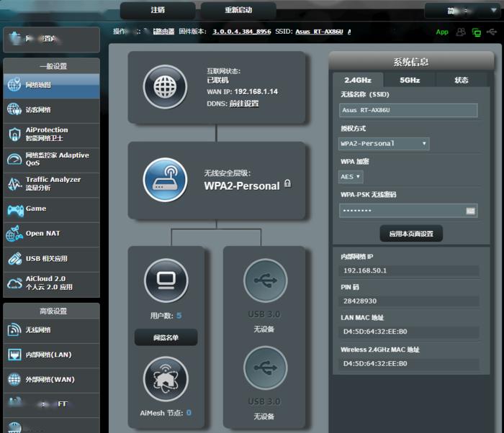Switch to the 状态 tab
Screen dimensions: 504x433
(461, 80)
